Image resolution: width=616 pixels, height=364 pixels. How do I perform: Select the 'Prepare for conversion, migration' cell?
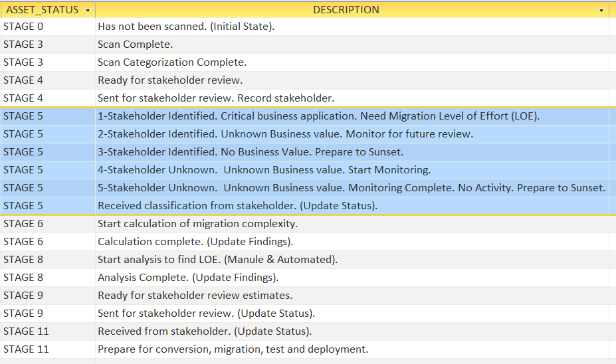233,349
